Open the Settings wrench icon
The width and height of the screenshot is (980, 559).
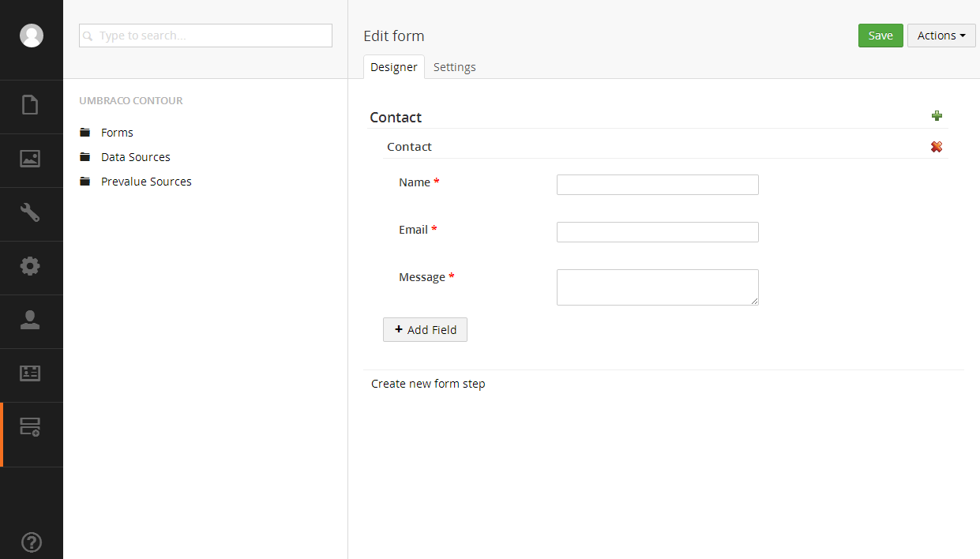30,212
